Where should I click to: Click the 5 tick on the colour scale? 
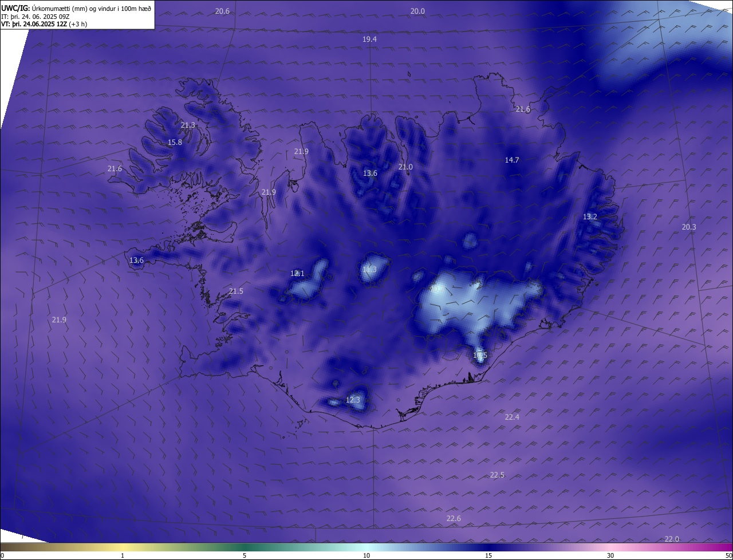click(245, 555)
